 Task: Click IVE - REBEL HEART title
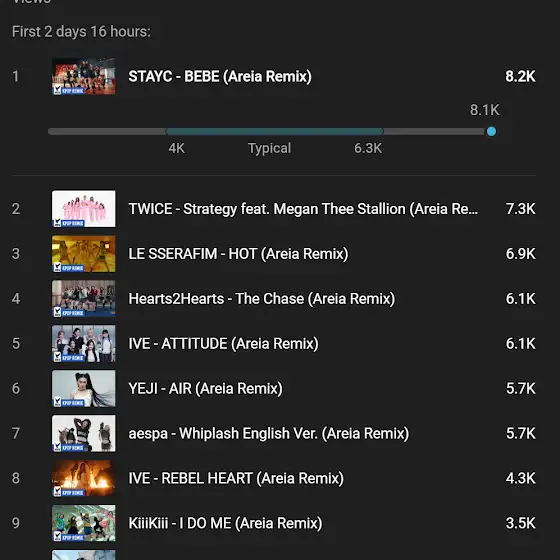[236, 479]
